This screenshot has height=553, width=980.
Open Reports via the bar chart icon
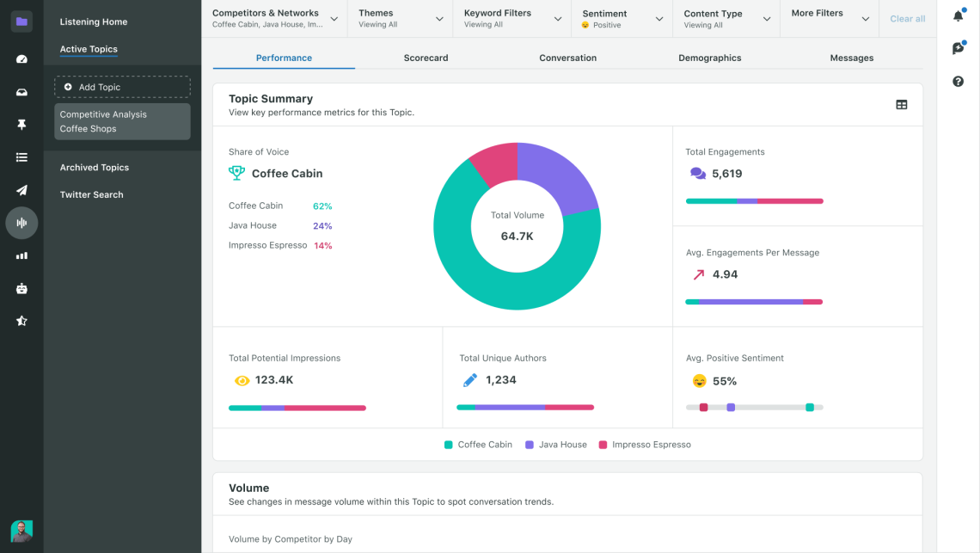click(21, 255)
